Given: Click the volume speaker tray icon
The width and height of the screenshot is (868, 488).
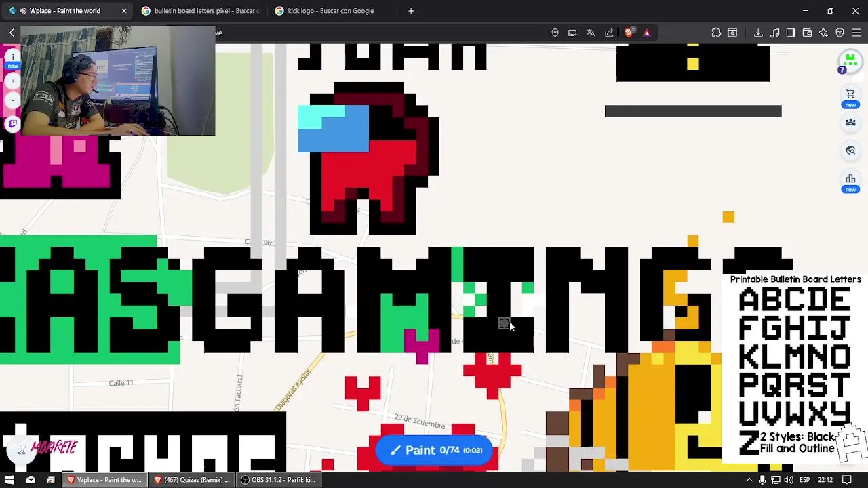Looking at the screenshot, I should [x=788, y=480].
